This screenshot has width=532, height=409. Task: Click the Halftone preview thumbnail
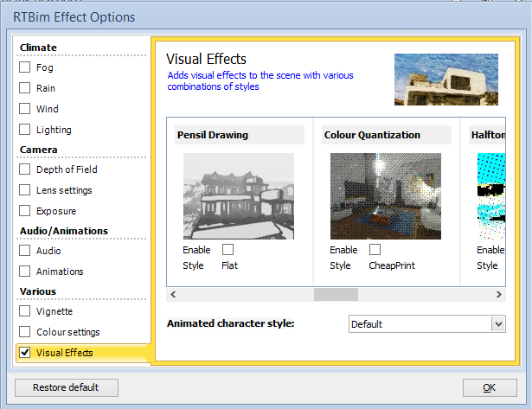tap(491, 196)
